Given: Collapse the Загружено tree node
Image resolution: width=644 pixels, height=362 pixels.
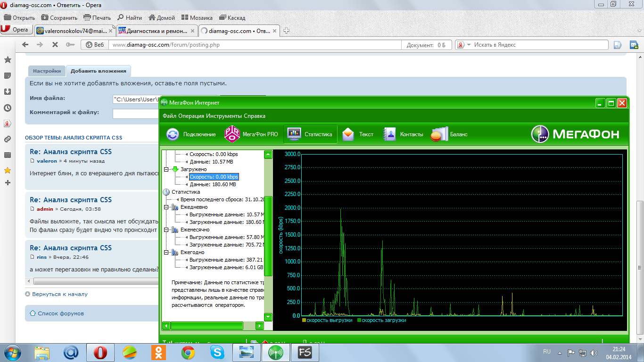Looking at the screenshot, I should click(x=166, y=169).
